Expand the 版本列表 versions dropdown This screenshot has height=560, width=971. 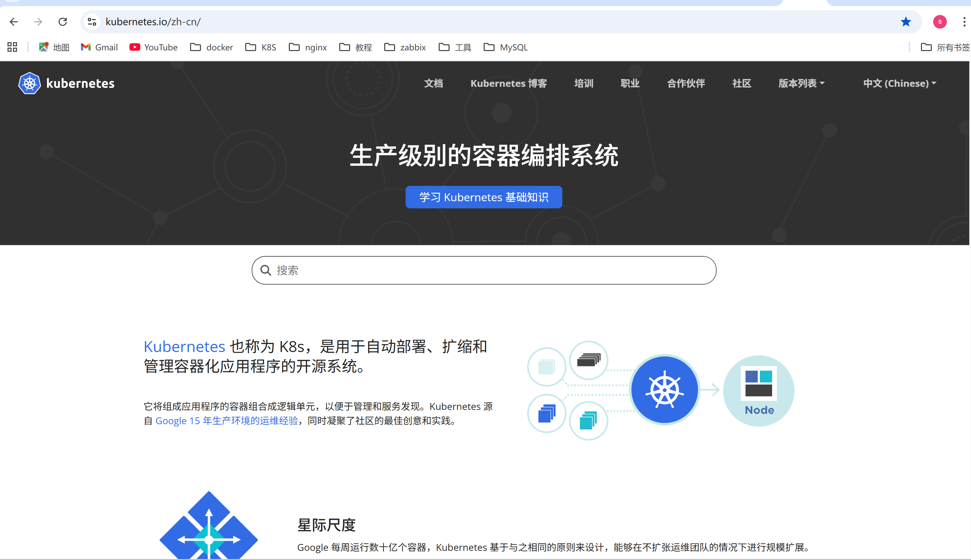[x=801, y=83]
